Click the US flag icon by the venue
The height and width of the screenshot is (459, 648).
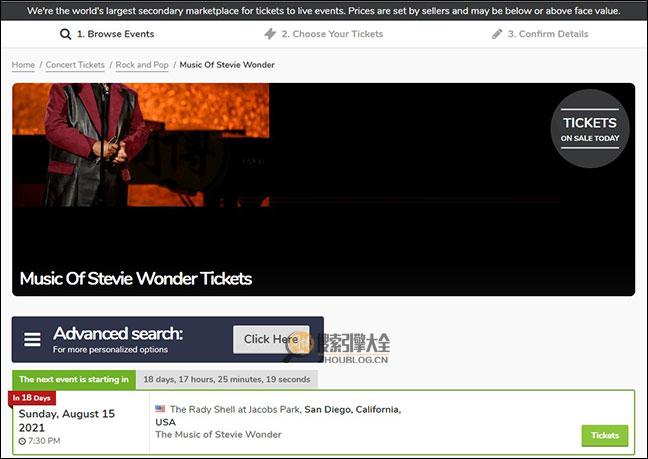tap(160, 409)
